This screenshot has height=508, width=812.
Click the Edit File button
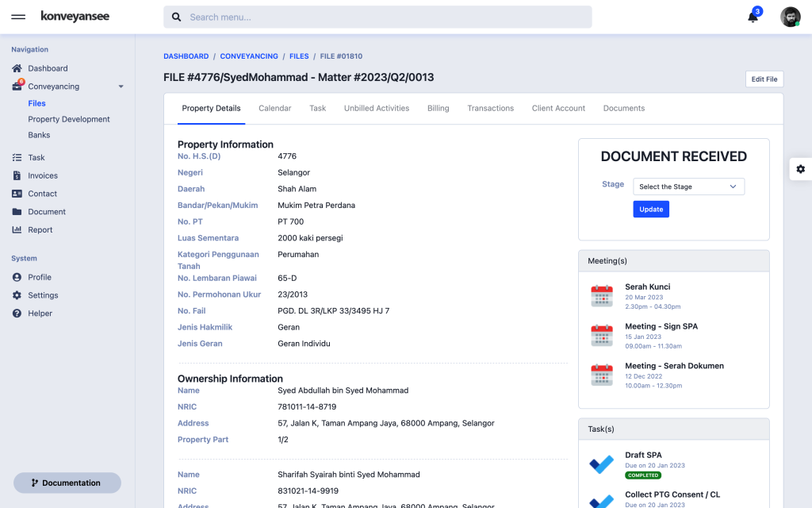pyautogui.click(x=764, y=79)
